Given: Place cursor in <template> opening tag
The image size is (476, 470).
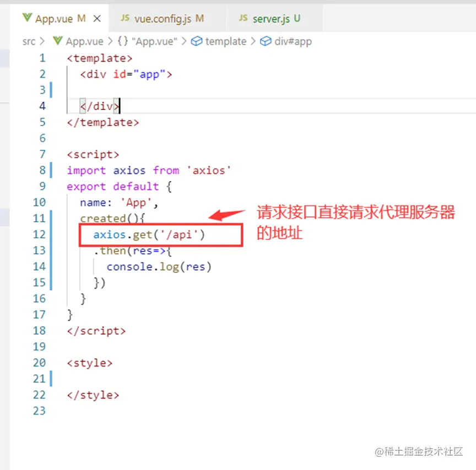Looking at the screenshot, I should click(x=100, y=58).
